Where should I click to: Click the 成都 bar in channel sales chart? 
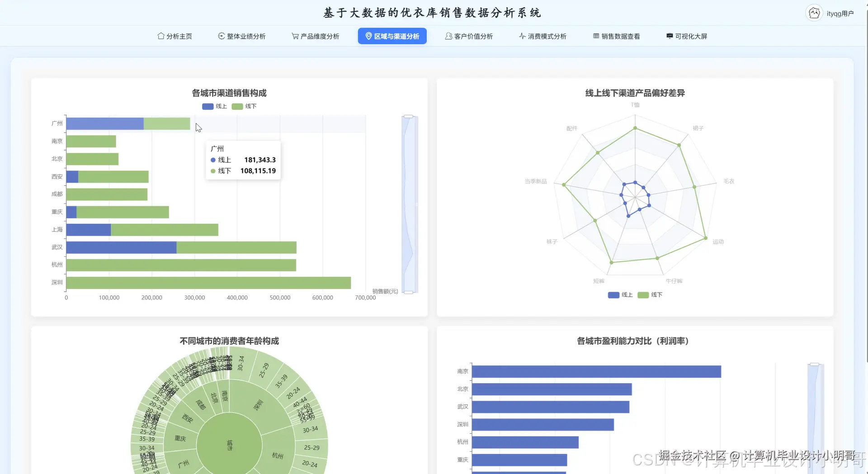click(107, 194)
